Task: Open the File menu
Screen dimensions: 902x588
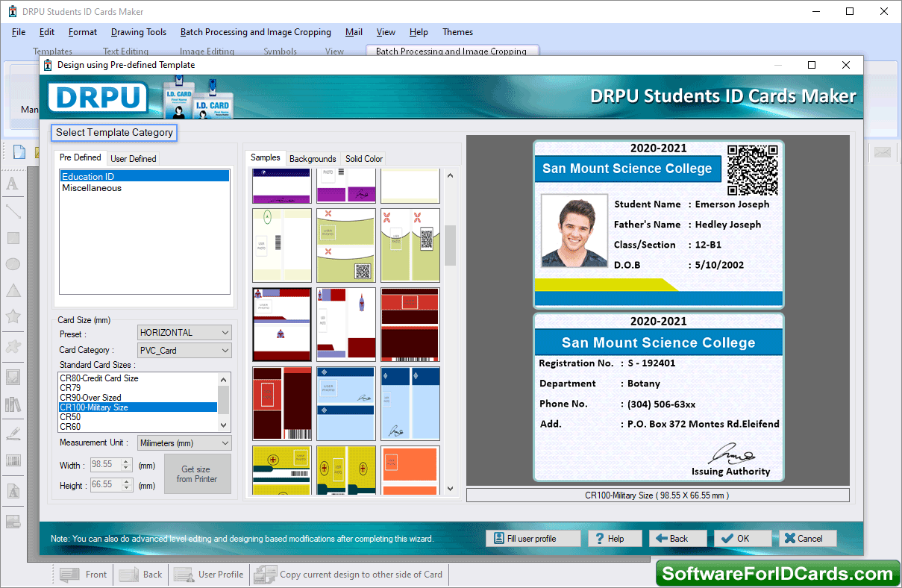Action: 19,32
